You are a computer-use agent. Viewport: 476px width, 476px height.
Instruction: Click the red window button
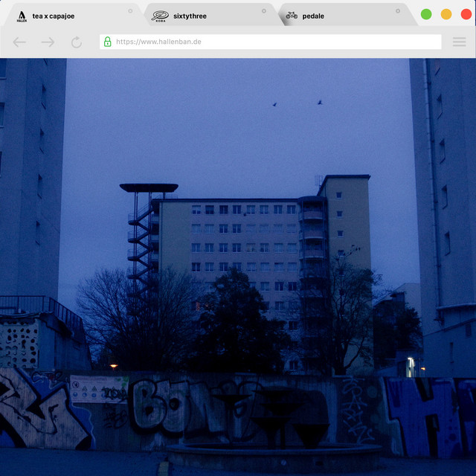tap(466, 14)
